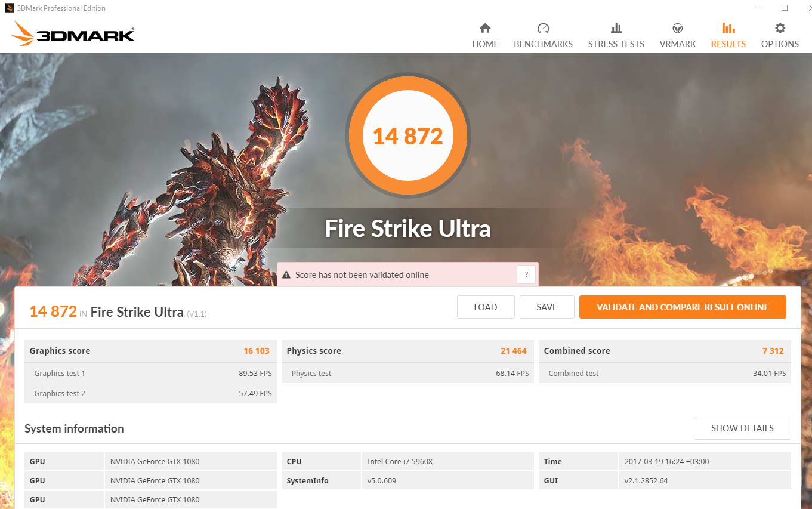Click the 'Score has not been validated online' message
Image resolution: width=812 pixels, height=509 pixels.
click(362, 275)
